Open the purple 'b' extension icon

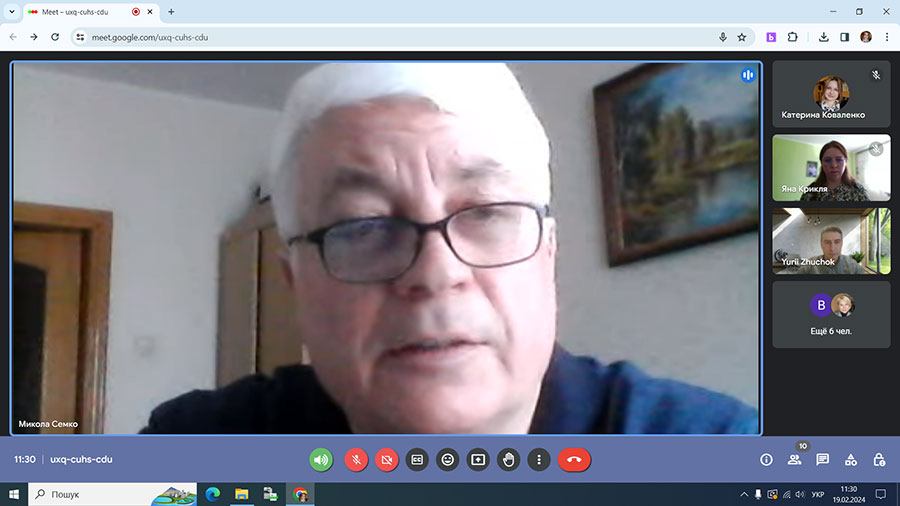(771, 37)
